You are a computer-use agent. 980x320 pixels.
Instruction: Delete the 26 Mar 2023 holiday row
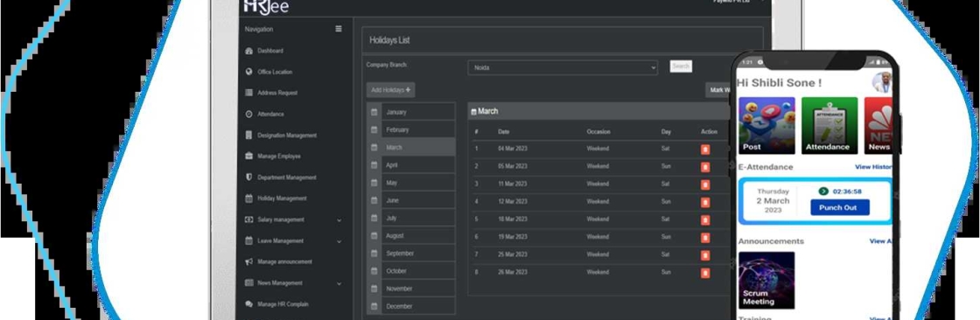705,273
